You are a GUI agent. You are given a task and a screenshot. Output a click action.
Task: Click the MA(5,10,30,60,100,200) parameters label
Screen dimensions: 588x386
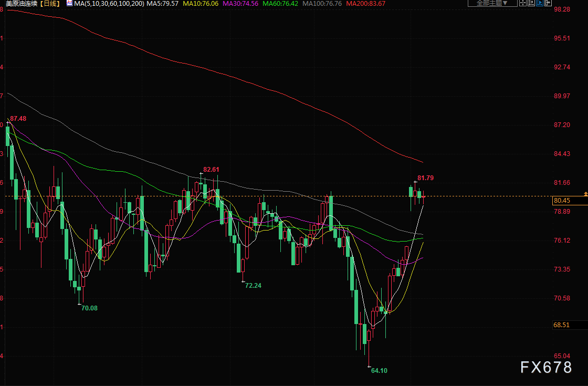pyautogui.click(x=109, y=4)
